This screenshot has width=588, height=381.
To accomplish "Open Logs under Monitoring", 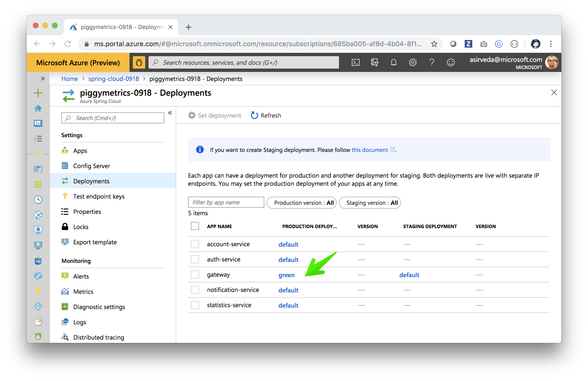I will click(80, 322).
